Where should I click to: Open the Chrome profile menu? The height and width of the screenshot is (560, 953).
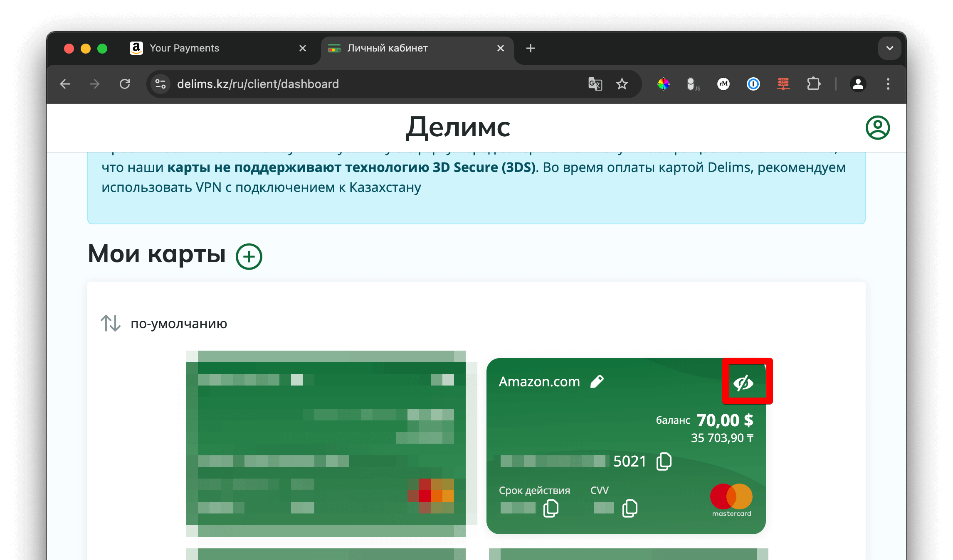[x=858, y=84]
